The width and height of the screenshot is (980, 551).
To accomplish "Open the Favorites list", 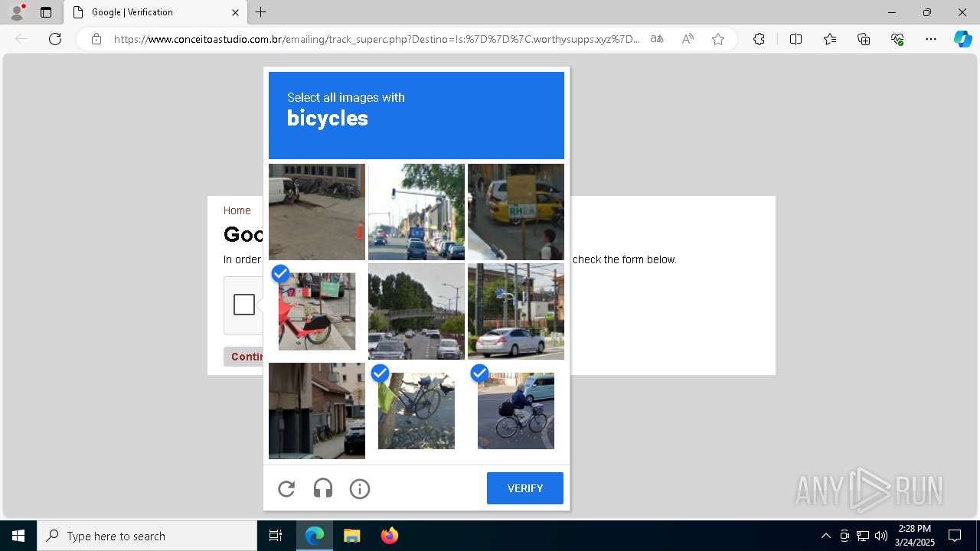I will (830, 39).
